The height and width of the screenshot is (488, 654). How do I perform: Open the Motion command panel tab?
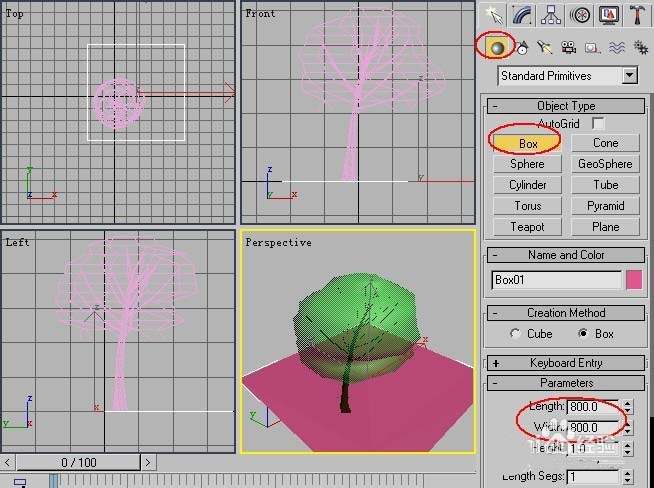[x=580, y=15]
